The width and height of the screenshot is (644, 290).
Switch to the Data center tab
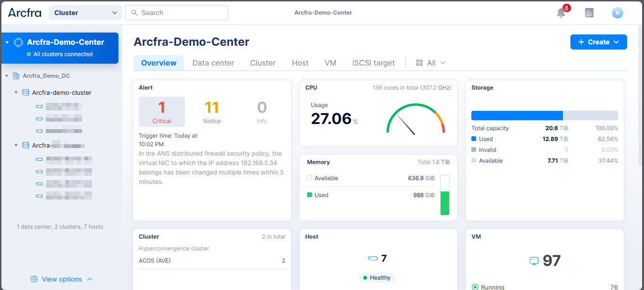213,63
